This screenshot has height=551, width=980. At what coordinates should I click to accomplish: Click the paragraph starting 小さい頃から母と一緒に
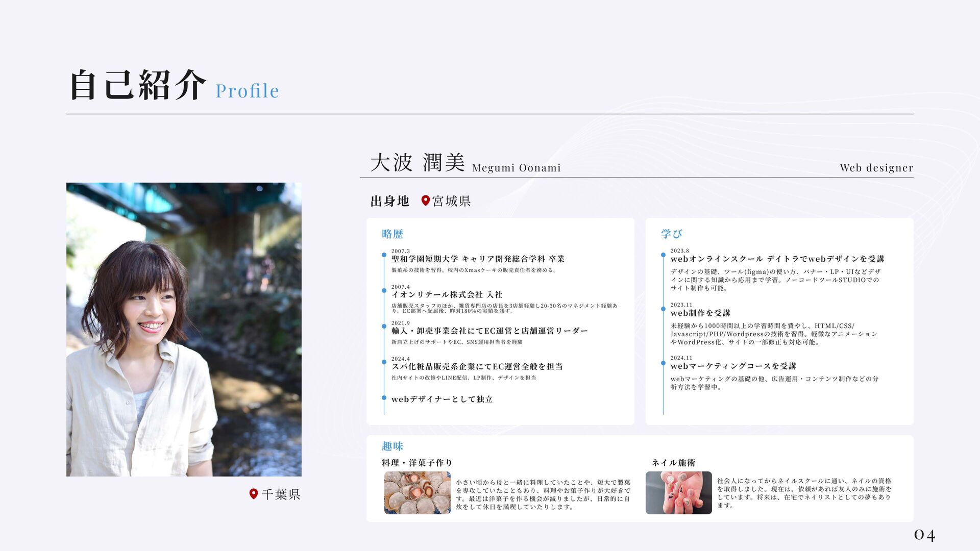point(543,495)
